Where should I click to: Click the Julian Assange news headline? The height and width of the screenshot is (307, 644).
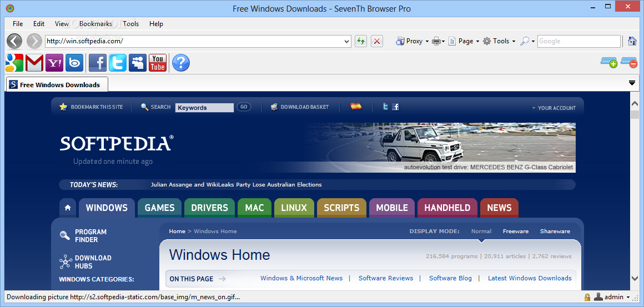236,185
